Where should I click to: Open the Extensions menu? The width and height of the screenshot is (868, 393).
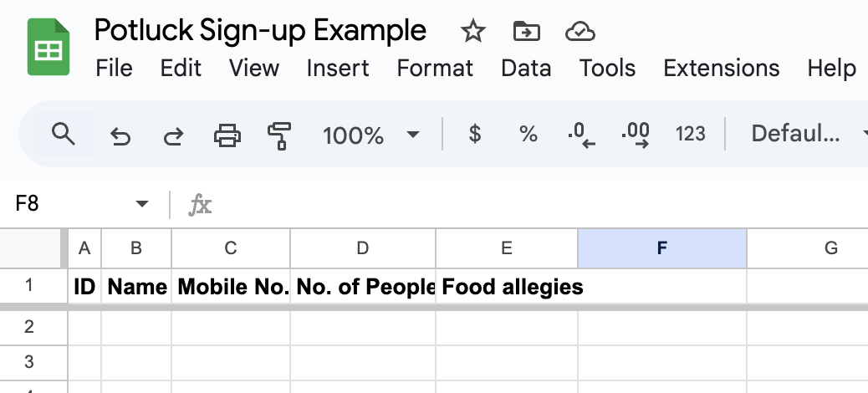pyautogui.click(x=721, y=68)
